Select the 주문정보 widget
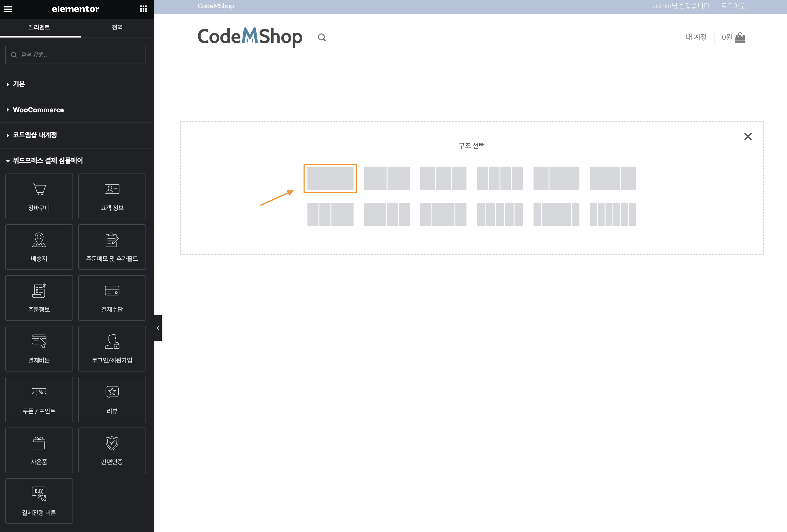Image resolution: width=787 pixels, height=532 pixels. pos(39,298)
